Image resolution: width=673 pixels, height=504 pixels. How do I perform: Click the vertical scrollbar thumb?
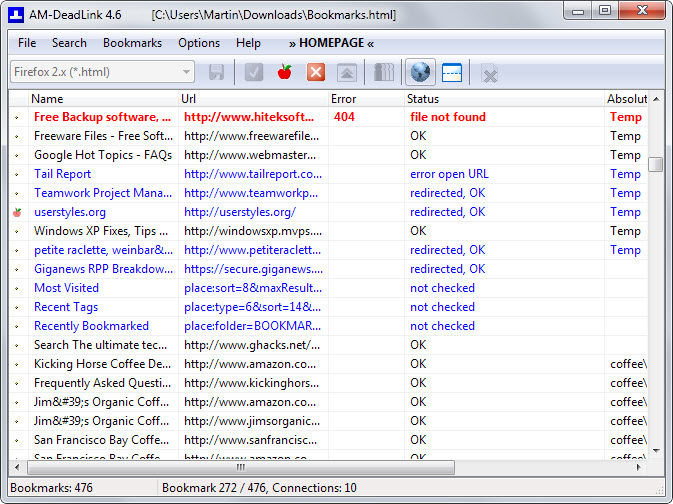click(x=656, y=164)
